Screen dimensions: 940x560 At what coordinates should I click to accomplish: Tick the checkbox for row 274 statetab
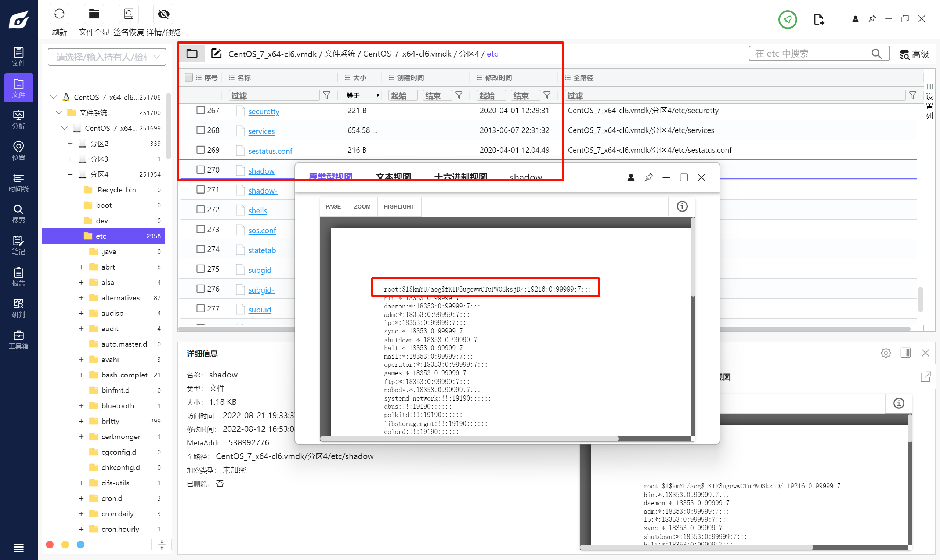201,249
